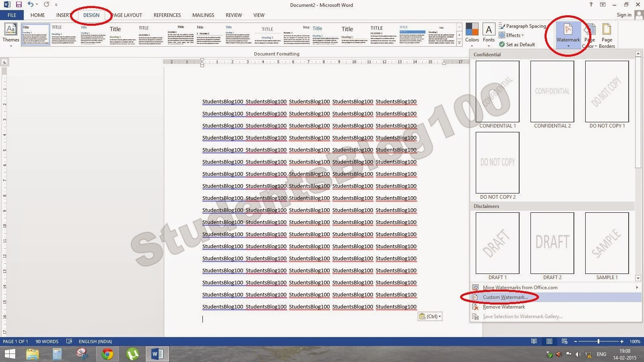The image size is (644, 362).
Task: Open the REVIEW ribbon tab
Action: 233,15
